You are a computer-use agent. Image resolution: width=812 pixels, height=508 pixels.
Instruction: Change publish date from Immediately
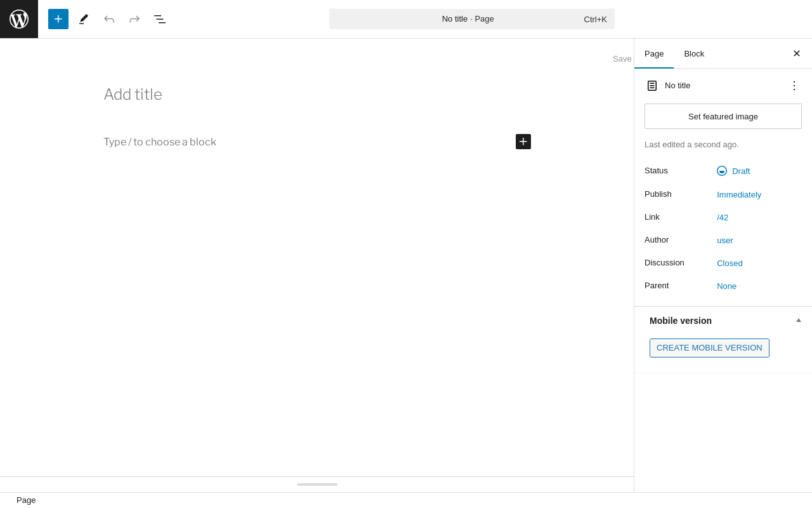739,194
